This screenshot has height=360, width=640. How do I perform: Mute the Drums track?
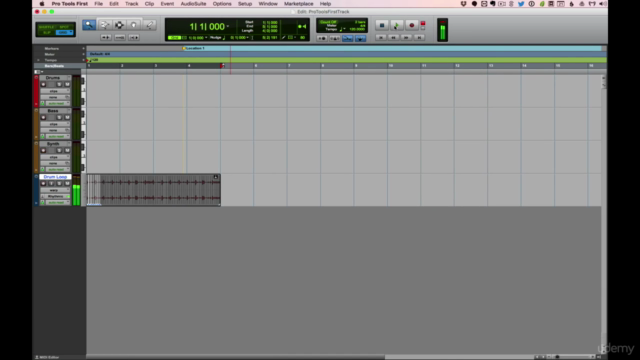(x=67, y=84)
